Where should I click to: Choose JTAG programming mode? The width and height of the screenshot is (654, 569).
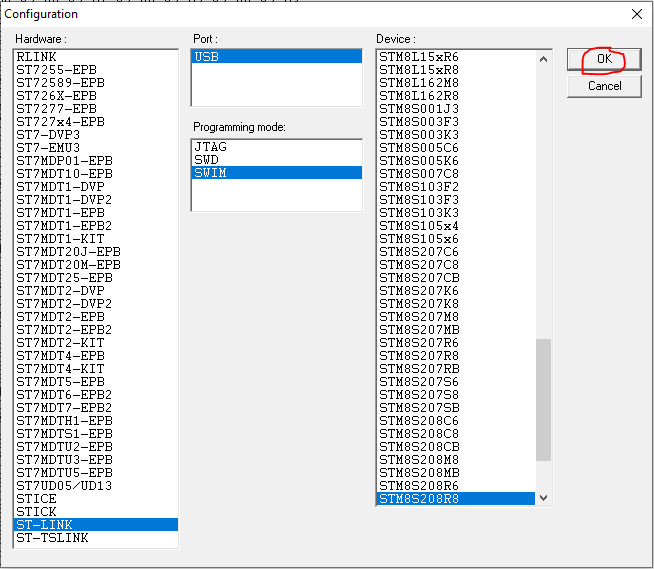(277, 147)
